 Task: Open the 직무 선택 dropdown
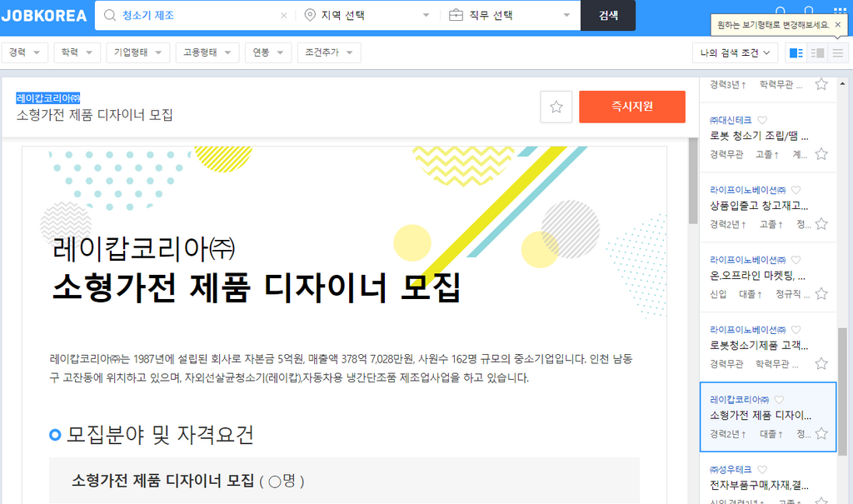pos(511,15)
